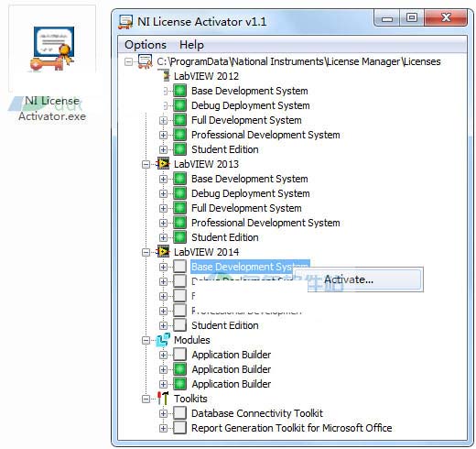Click empty status box of Report Generation Toolkit
Image resolution: width=476 pixels, height=449 pixels.
click(x=179, y=428)
